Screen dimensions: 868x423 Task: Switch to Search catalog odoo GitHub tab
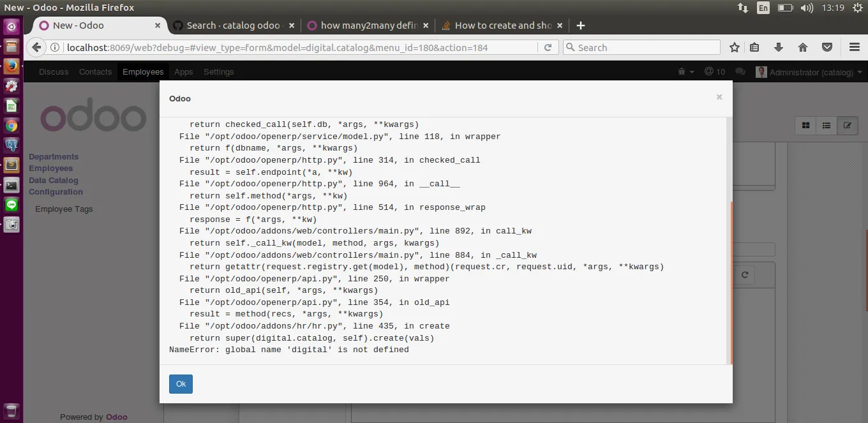point(233,26)
